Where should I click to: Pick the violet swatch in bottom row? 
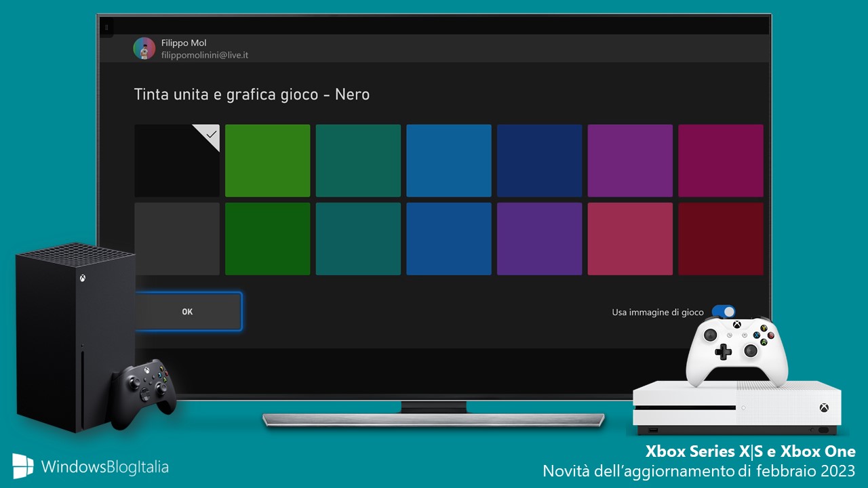coord(540,239)
